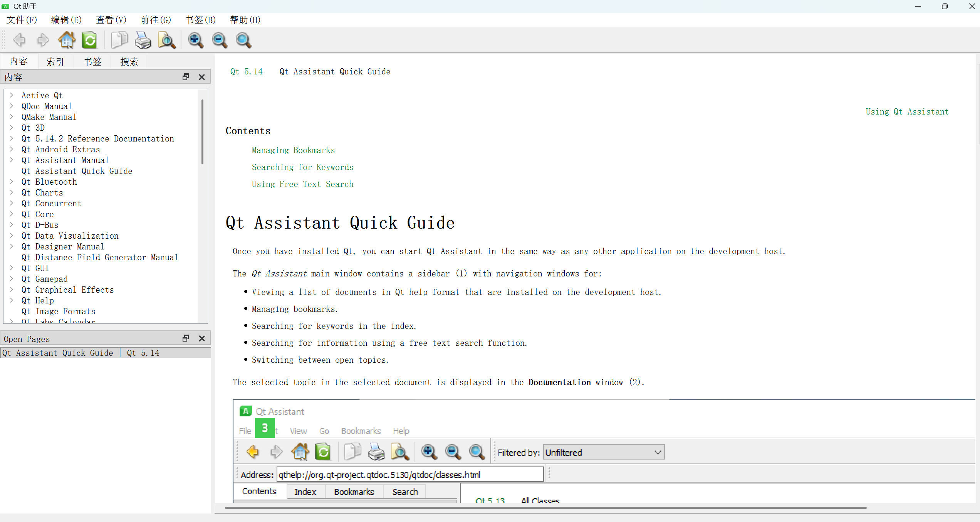Select Qt Graphical Effects tree item
The image size is (980, 522).
coord(67,290)
